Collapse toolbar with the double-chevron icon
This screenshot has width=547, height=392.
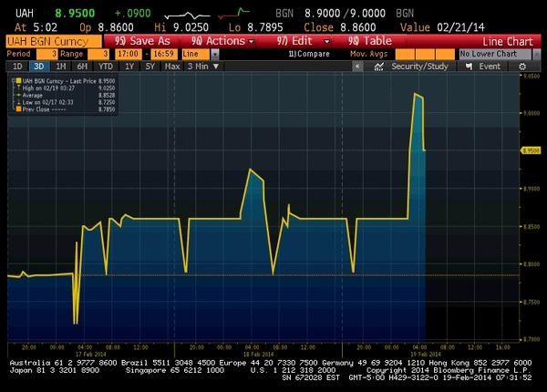click(x=357, y=67)
